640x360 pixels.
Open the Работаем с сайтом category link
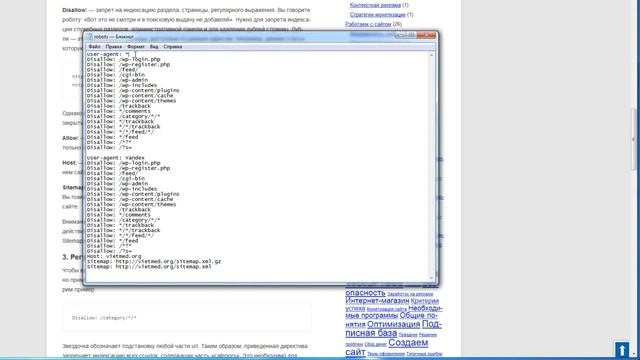(x=368, y=24)
